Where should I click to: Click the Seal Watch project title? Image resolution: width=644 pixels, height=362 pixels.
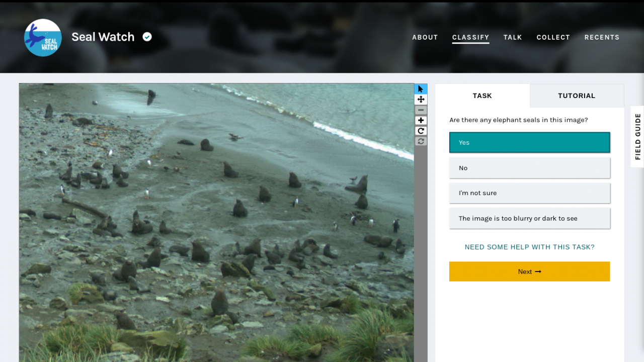pyautogui.click(x=103, y=37)
